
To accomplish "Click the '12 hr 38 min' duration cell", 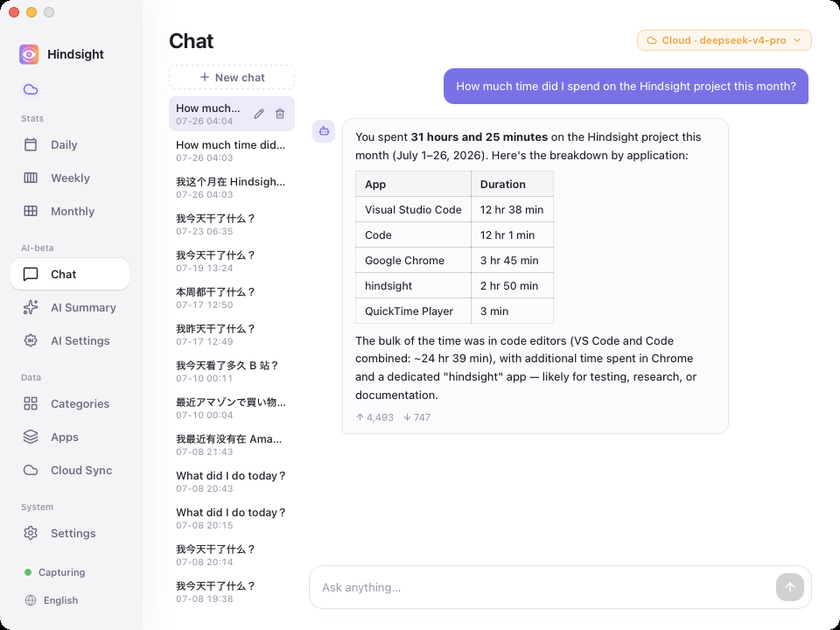I will pos(512,209).
